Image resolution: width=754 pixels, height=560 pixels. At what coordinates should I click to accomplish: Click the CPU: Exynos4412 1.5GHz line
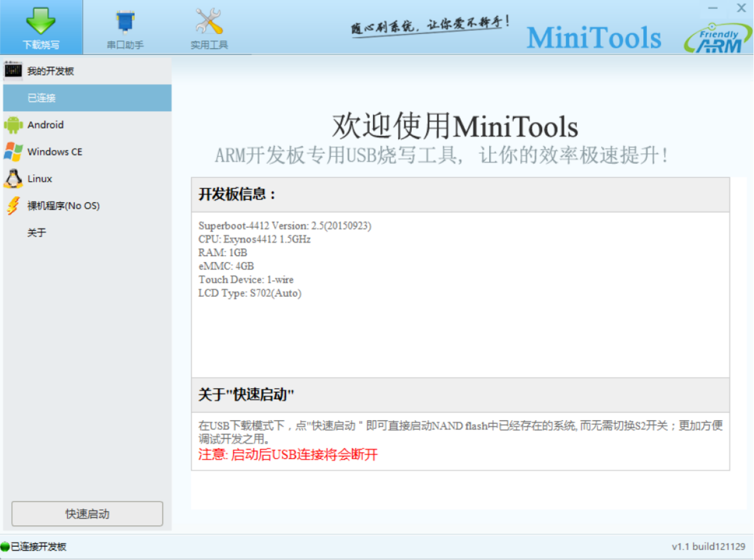[x=254, y=239]
